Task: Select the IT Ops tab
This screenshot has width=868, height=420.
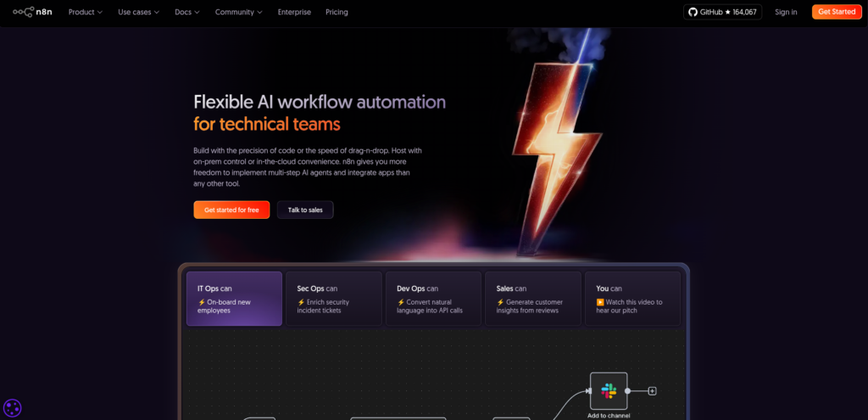Action: coord(234,299)
